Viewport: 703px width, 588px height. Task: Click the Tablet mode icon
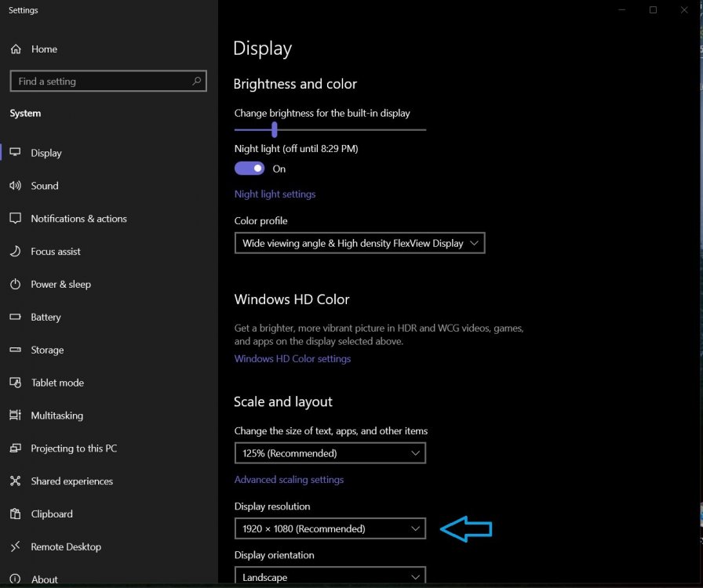pos(15,383)
